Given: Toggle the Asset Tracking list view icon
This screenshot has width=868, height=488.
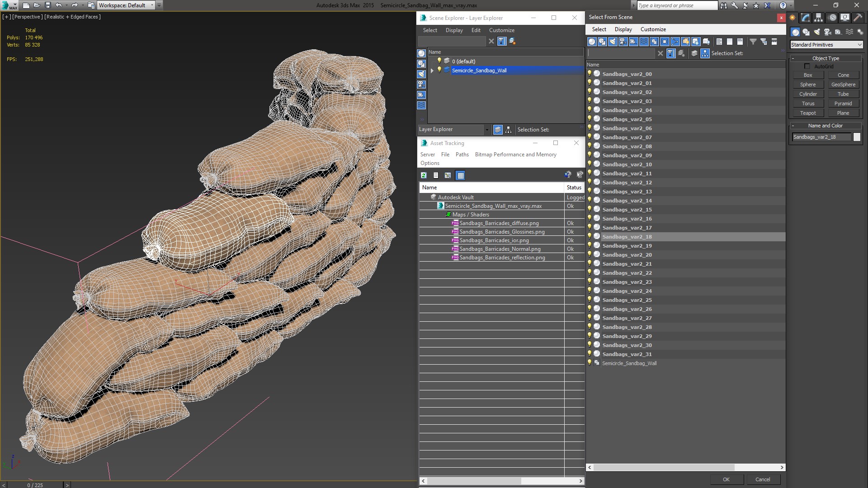Looking at the screenshot, I should pos(436,174).
